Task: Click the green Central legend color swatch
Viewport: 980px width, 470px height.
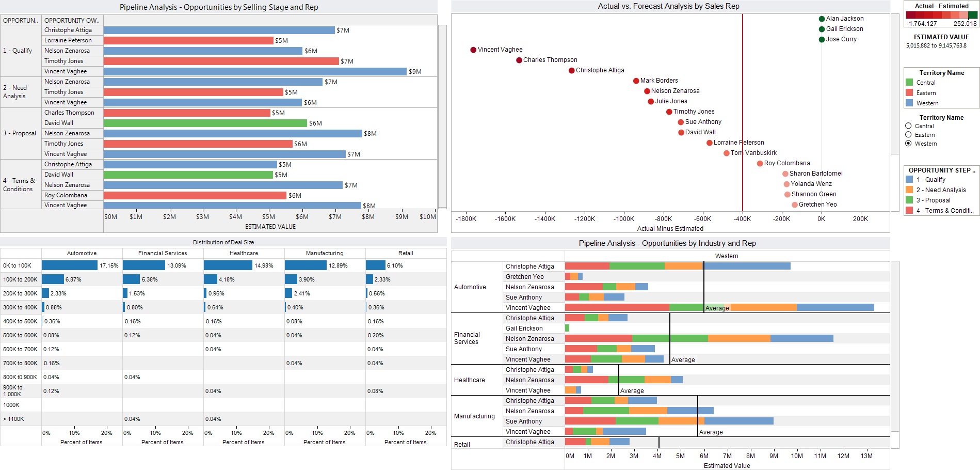Action: point(909,83)
